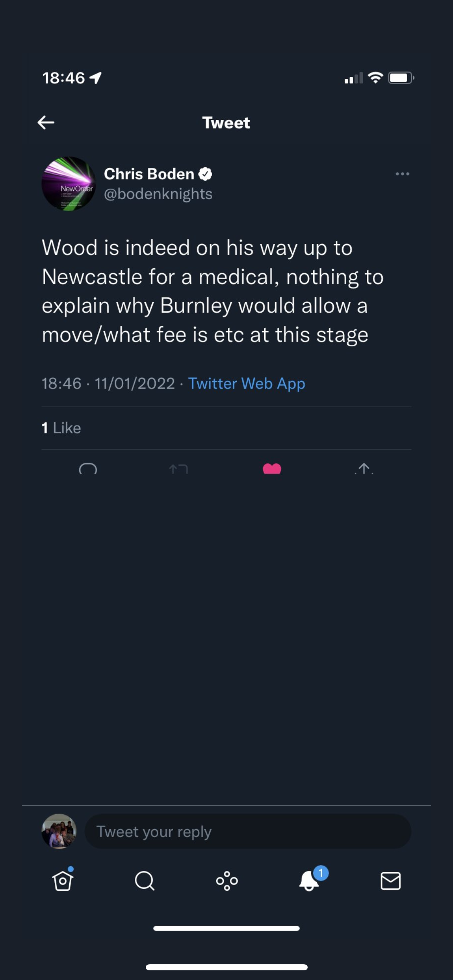Open the three-dot more options menu

(402, 174)
